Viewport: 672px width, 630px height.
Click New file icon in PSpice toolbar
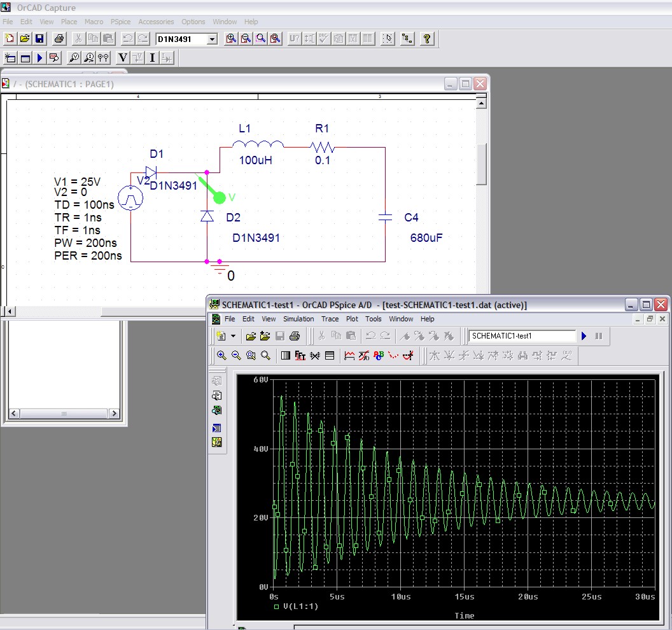pos(221,336)
